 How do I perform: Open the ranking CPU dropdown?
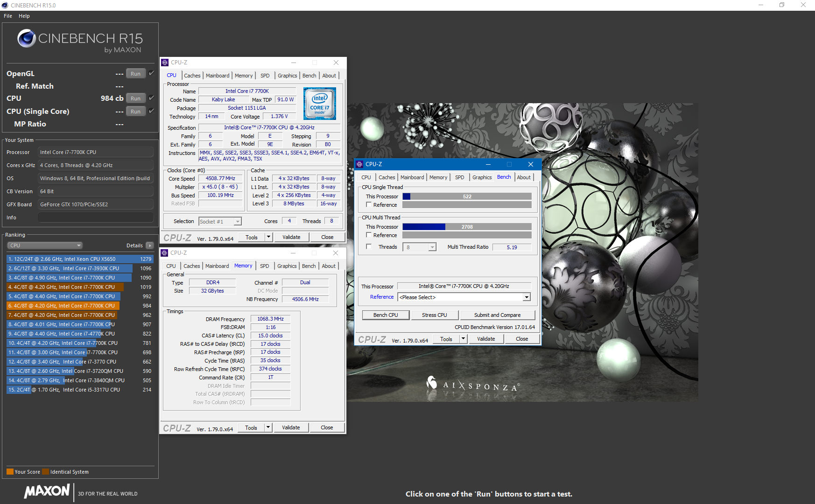pos(45,245)
